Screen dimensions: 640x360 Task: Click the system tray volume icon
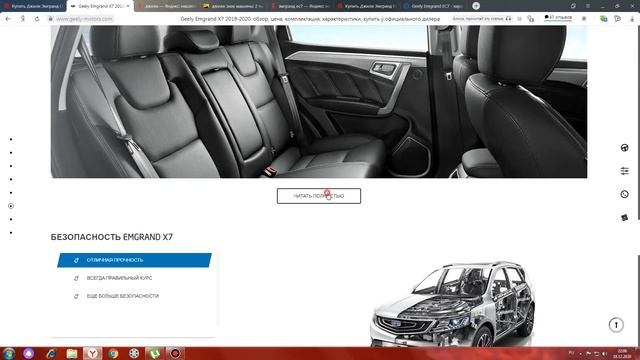click(x=604, y=353)
